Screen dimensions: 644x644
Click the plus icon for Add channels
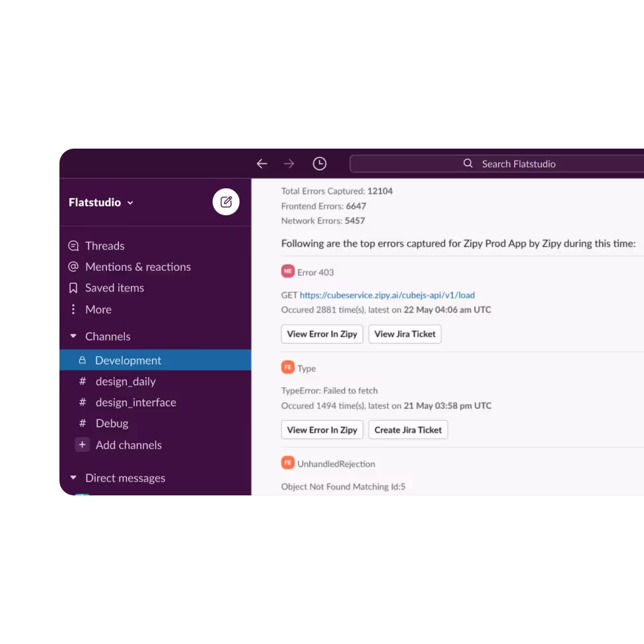[82, 445]
